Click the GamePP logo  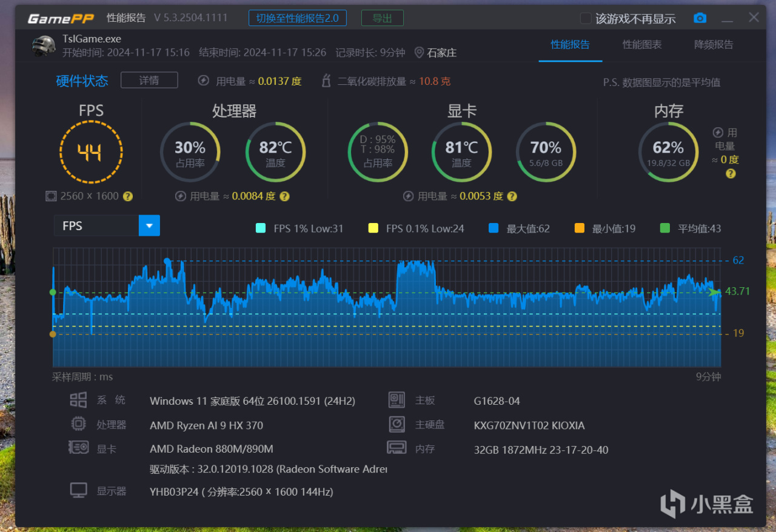62,18
